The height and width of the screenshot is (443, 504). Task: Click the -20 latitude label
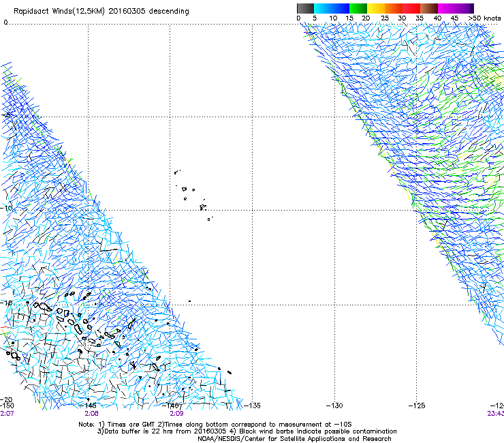(6, 399)
